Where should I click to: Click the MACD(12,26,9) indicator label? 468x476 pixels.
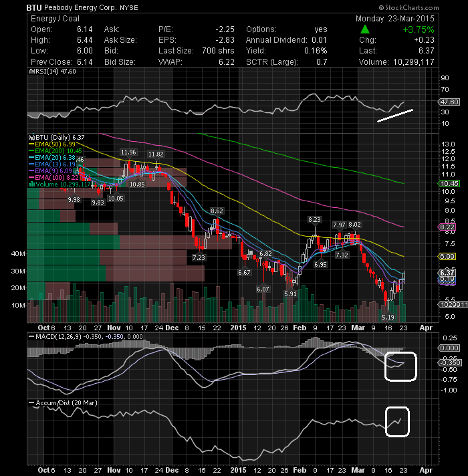coord(59,337)
